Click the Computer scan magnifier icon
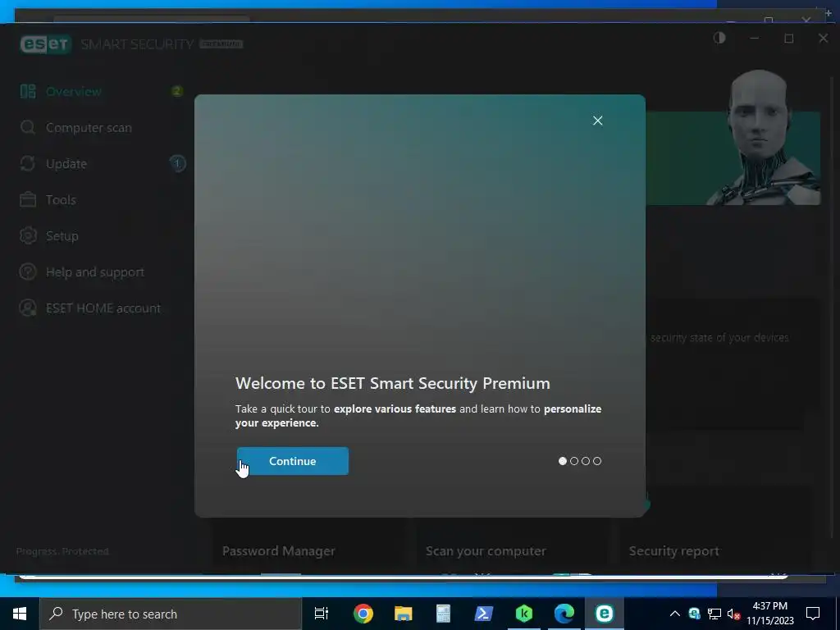The width and height of the screenshot is (840, 630). (28, 127)
